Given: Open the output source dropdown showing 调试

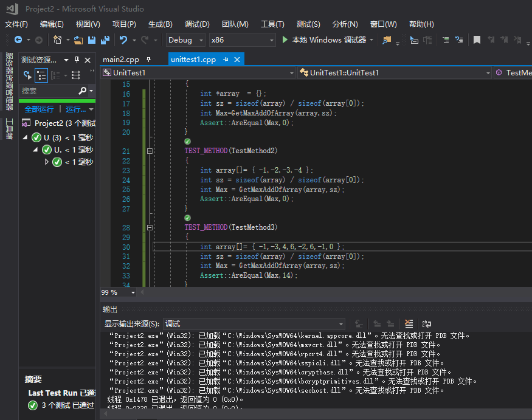Looking at the screenshot, I should (254, 323).
